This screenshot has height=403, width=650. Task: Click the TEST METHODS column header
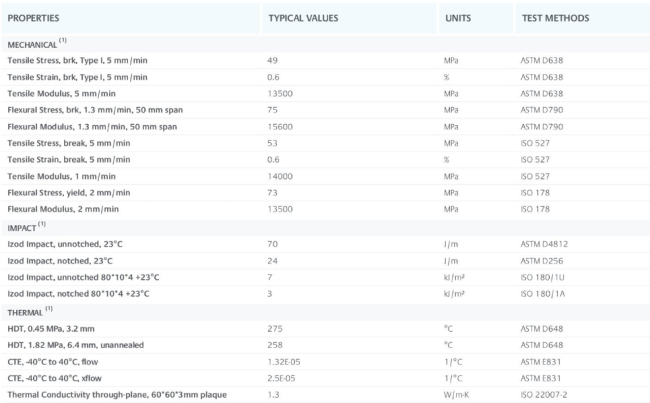[555, 18]
